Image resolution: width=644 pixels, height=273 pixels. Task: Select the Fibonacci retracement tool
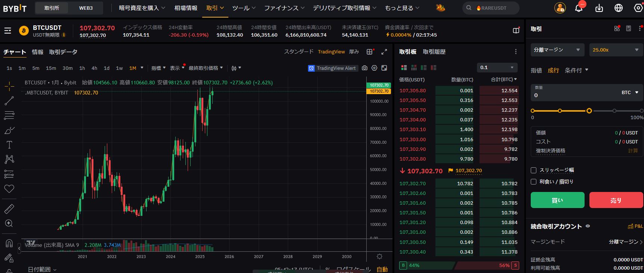(x=9, y=115)
